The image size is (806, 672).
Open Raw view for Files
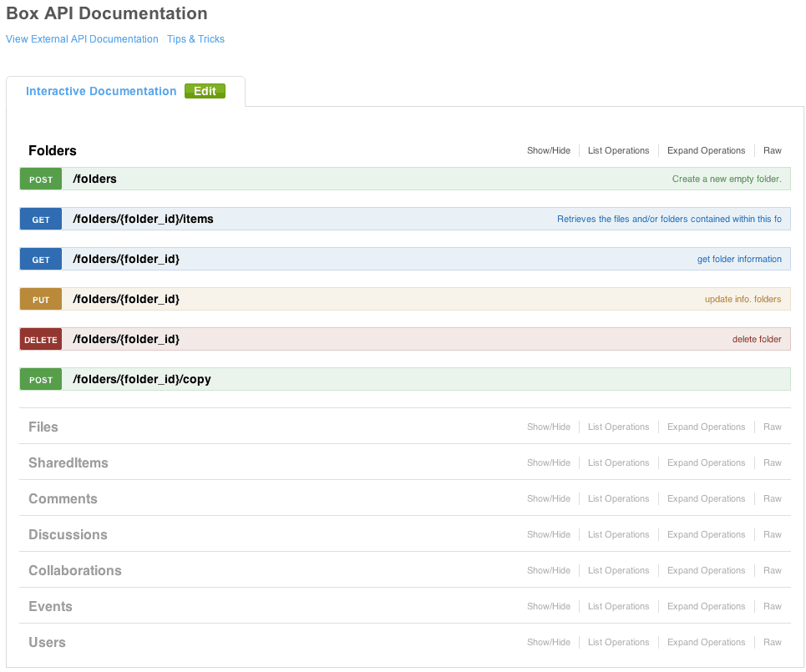772,427
